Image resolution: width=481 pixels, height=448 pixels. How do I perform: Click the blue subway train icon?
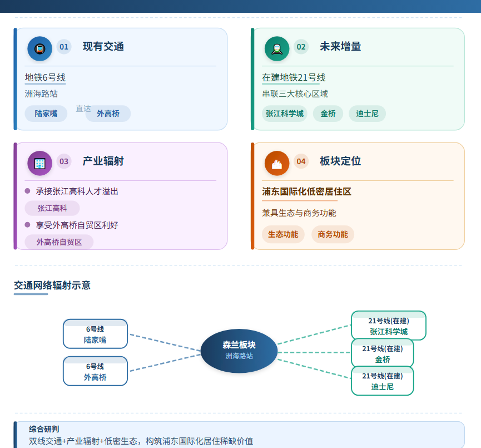tap(40, 49)
